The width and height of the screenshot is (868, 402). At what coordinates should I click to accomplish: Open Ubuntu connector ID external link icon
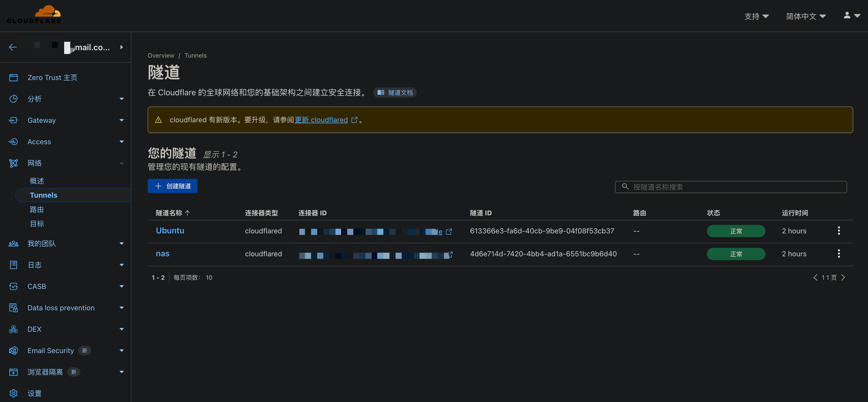pyautogui.click(x=449, y=232)
